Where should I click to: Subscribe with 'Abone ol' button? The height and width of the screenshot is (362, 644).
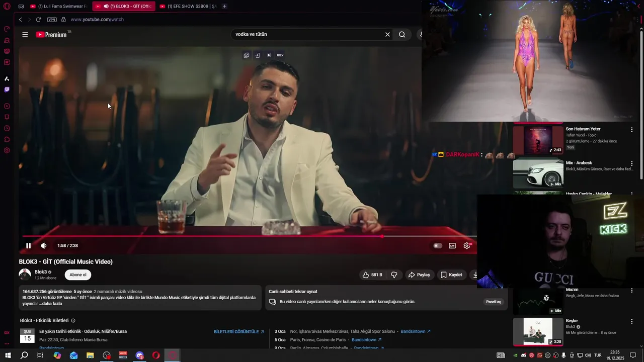[78, 275]
